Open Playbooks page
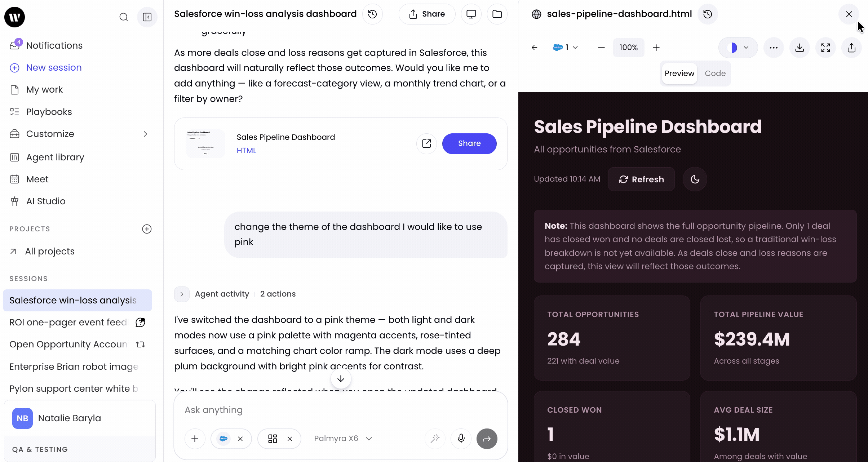This screenshot has width=868, height=462. (49, 112)
